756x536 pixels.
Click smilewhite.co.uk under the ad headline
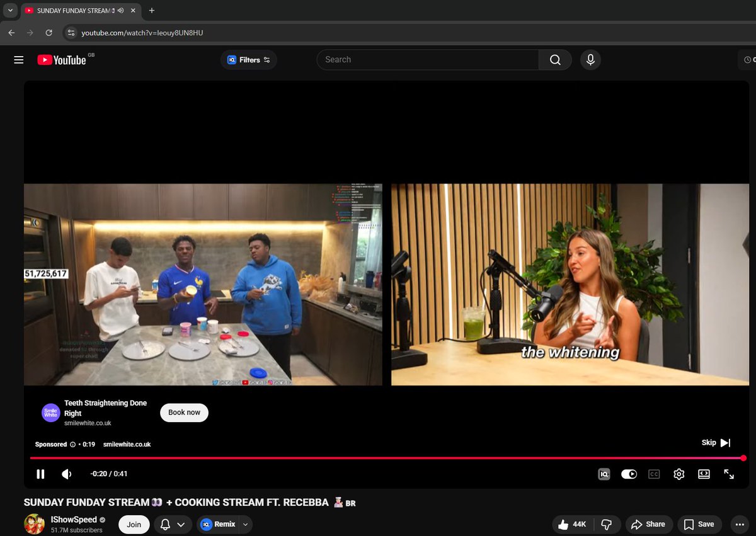tap(88, 423)
